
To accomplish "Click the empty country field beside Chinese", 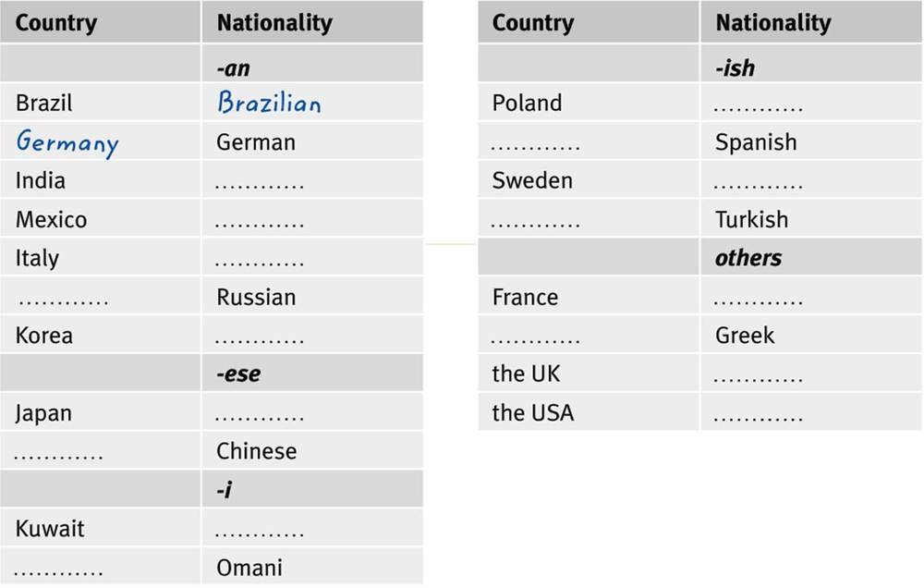I will pos(59,456).
